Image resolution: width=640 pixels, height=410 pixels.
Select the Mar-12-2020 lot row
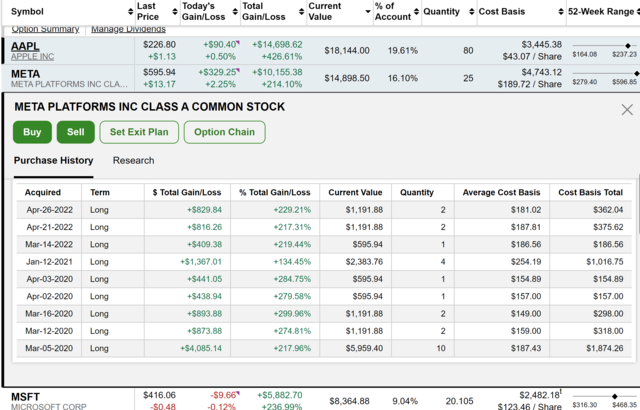pyautogui.click(x=324, y=331)
